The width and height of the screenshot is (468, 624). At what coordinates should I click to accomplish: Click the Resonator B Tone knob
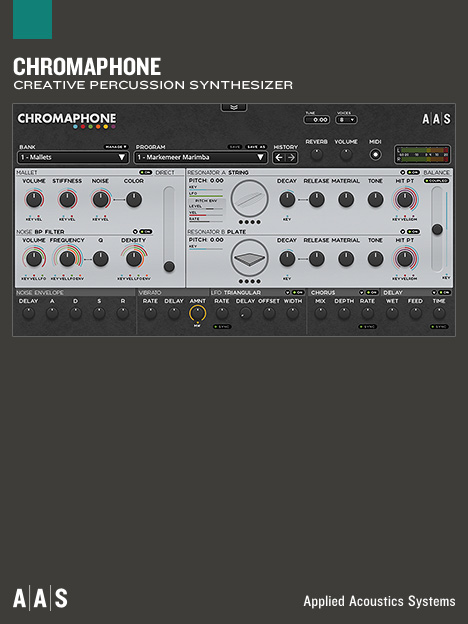coord(375,259)
